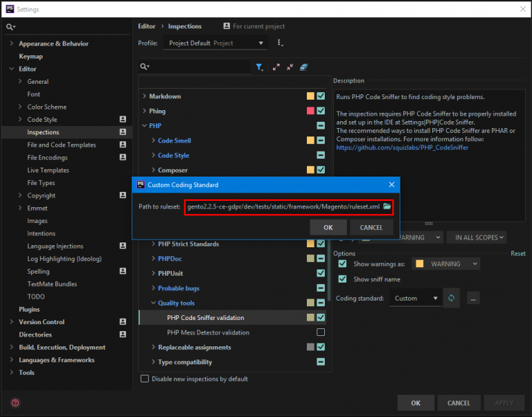Toggle the Composer inspections checkbox
This screenshot has height=417, width=532.
tap(321, 170)
